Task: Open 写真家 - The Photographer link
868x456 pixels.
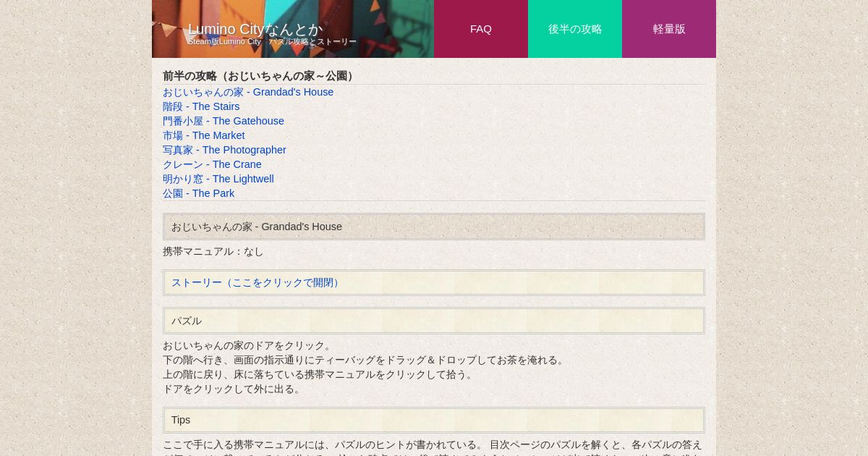Action: point(224,150)
